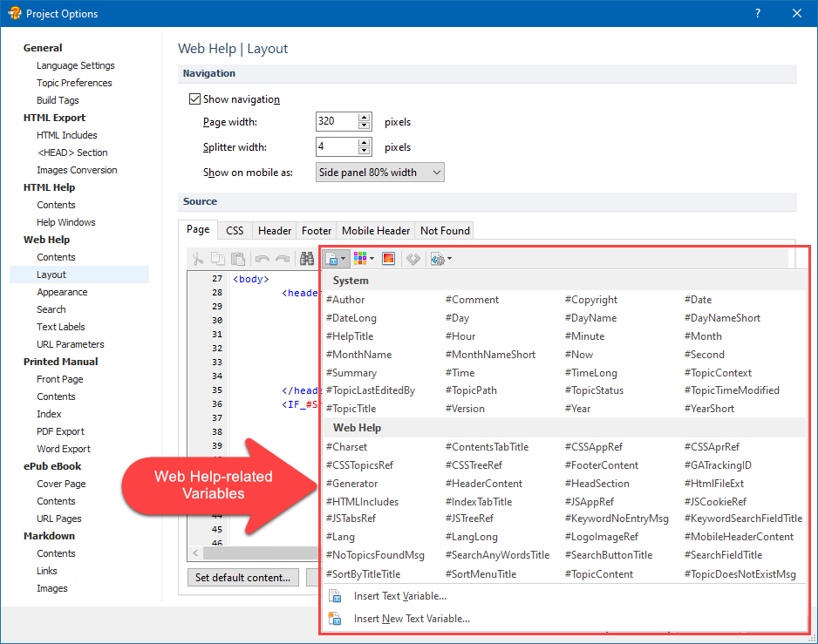Select Build Tags in the sidebar

point(58,100)
